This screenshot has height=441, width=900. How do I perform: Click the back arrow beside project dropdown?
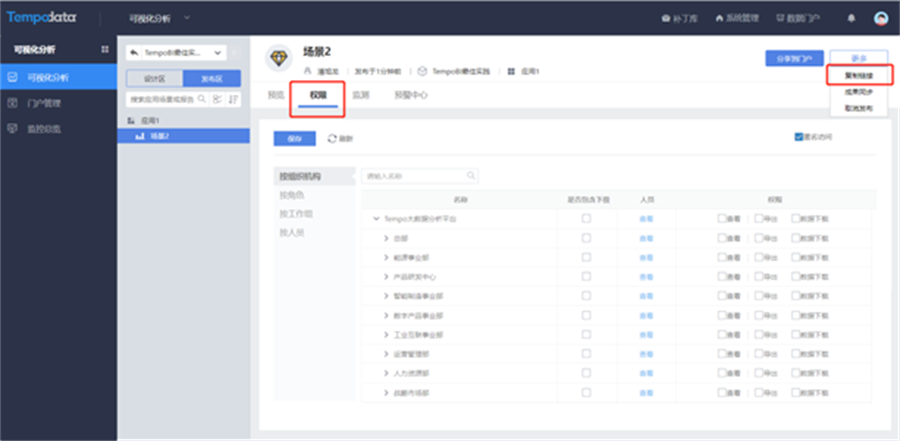pos(134,53)
